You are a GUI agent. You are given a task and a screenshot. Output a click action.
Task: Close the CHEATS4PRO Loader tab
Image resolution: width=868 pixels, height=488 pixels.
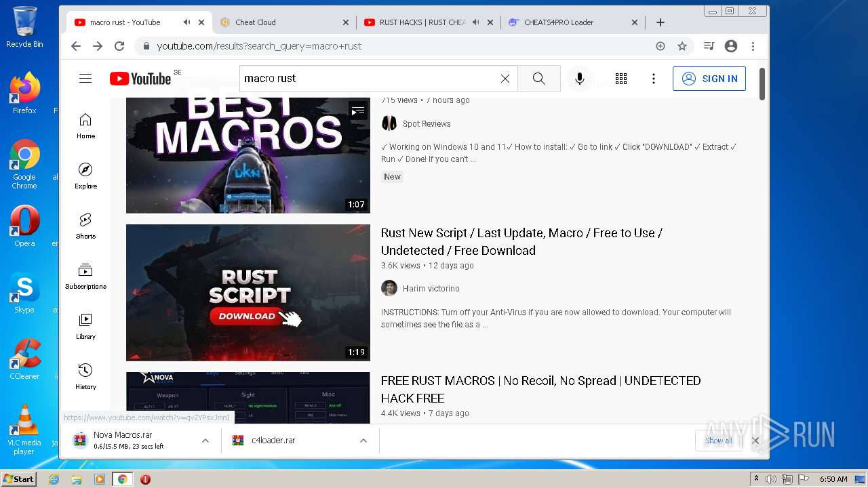[x=635, y=22]
